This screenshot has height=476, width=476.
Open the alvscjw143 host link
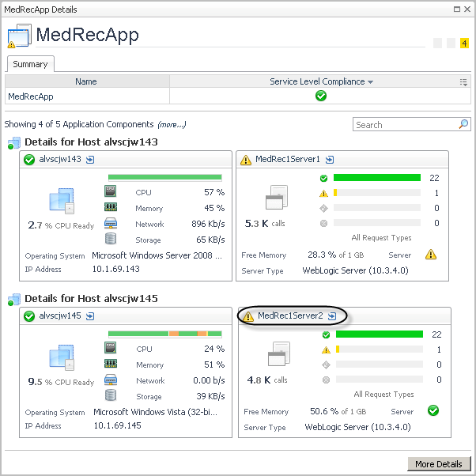(x=60, y=159)
